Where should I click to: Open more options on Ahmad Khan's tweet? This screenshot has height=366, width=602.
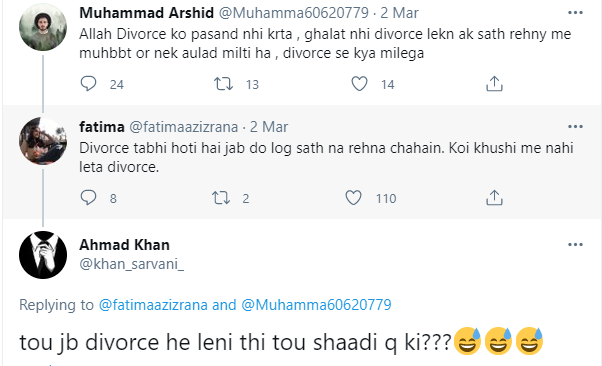click(575, 244)
